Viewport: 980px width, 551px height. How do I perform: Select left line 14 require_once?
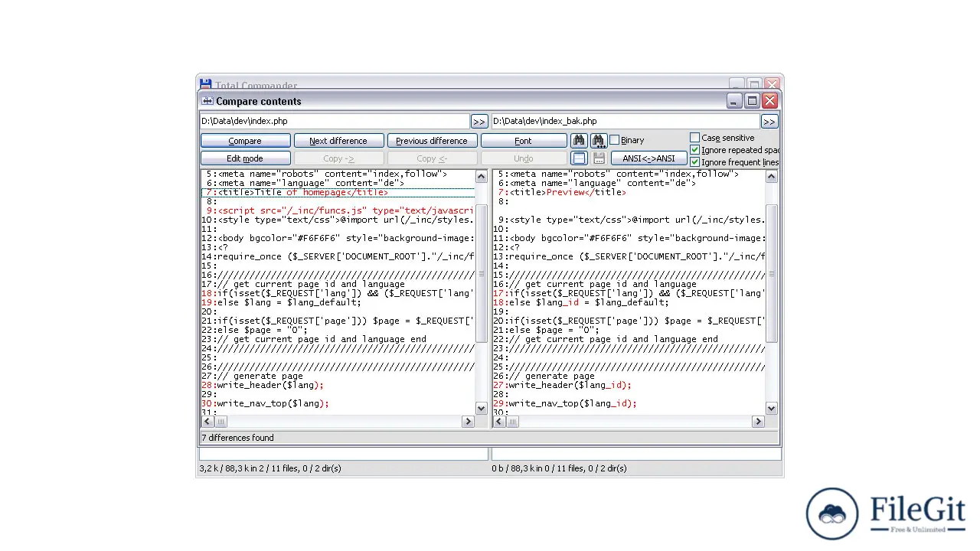point(338,256)
